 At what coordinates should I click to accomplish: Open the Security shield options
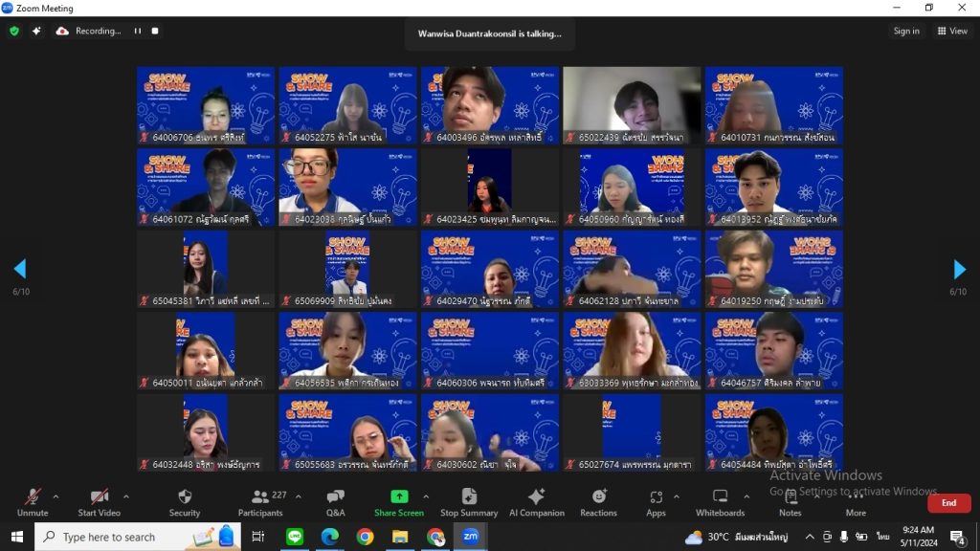pos(185,503)
